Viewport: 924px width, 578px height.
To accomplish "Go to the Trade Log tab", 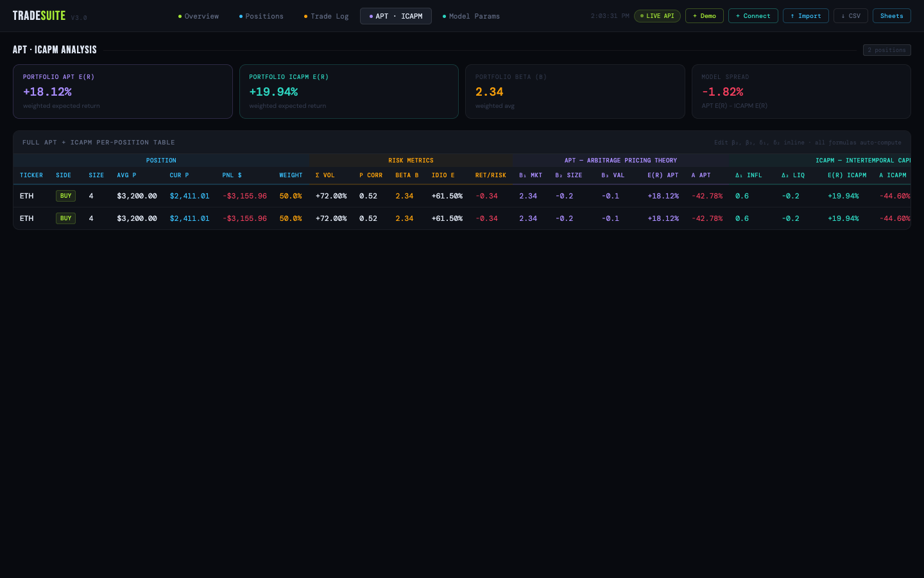I will [326, 16].
